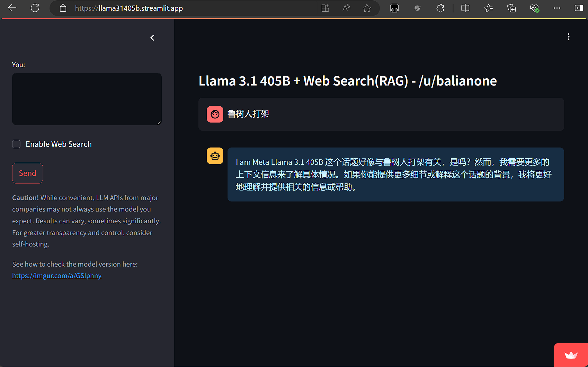View site information via the lock icon
The height and width of the screenshot is (367, 588).
pyautogui.click(x=63, y=8)
